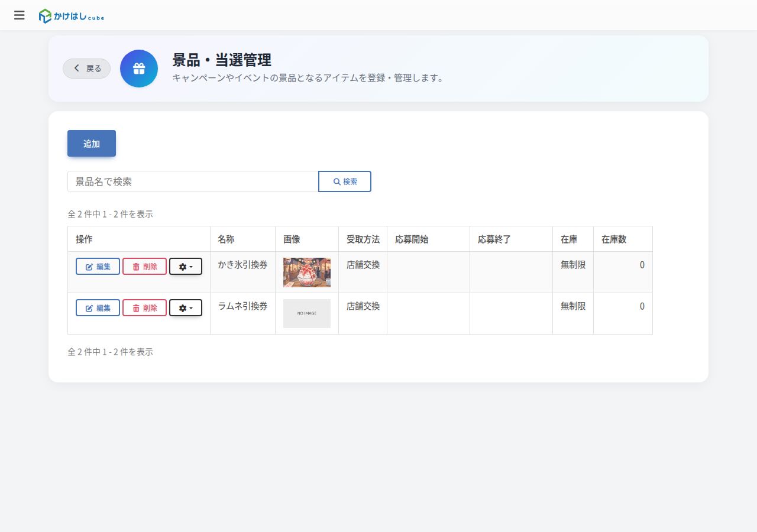
Task: Edit the ラムネ引換券 row
Action: [98, 308]
